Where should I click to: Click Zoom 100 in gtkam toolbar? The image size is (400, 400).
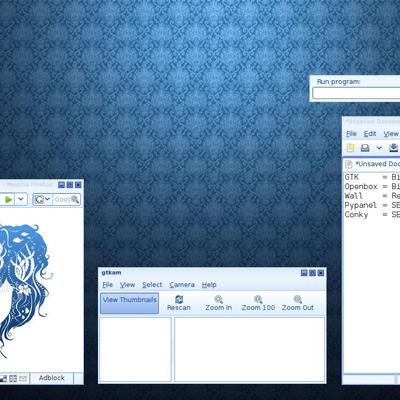click(x=258, y=303)
